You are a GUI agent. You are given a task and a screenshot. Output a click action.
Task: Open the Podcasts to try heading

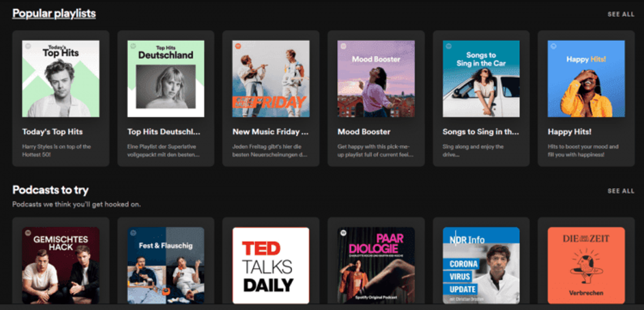[x=50, y=190]
